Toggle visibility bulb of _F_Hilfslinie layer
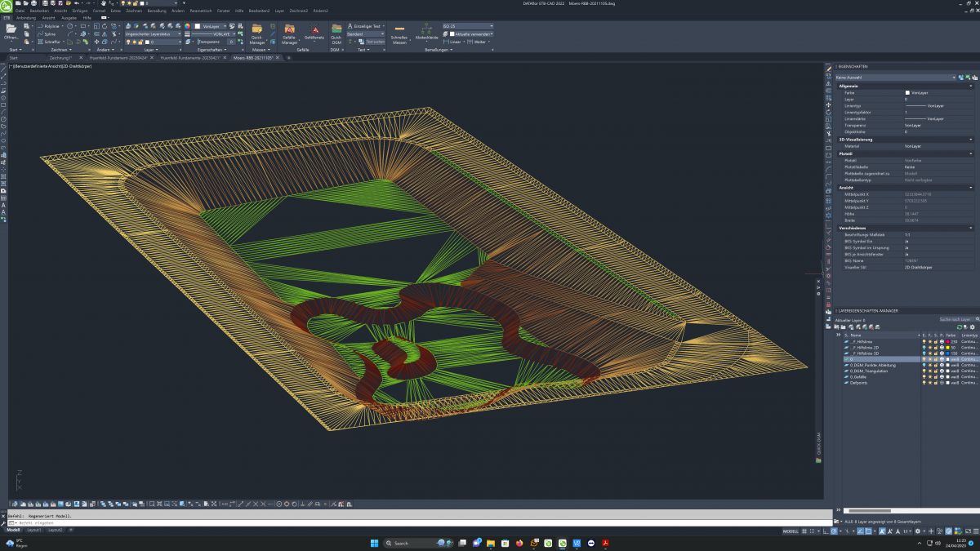Viewport: 980px width, 551px height. point(924,341)
